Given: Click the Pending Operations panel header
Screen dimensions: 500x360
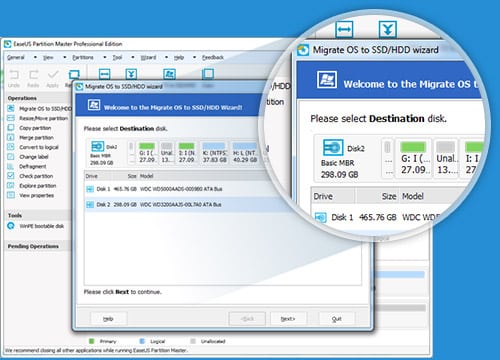Looking at the screenshot, I should (38, 246).
